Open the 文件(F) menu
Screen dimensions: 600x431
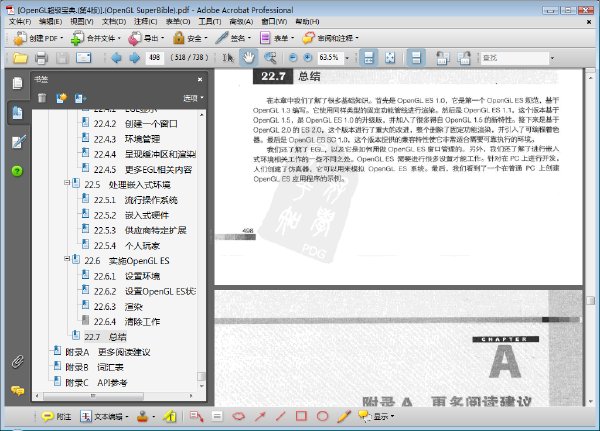(20, 21)
